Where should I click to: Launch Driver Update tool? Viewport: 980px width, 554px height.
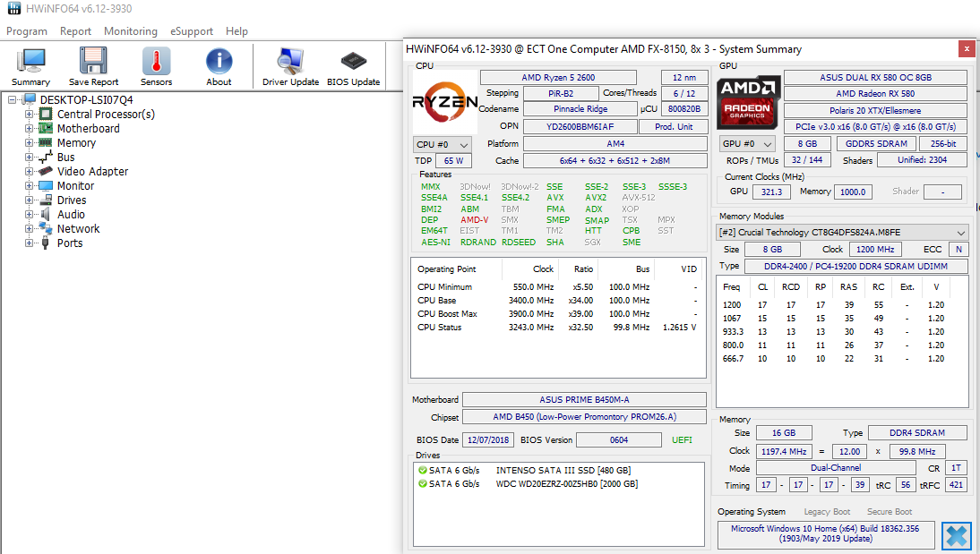tap(290, 61)
